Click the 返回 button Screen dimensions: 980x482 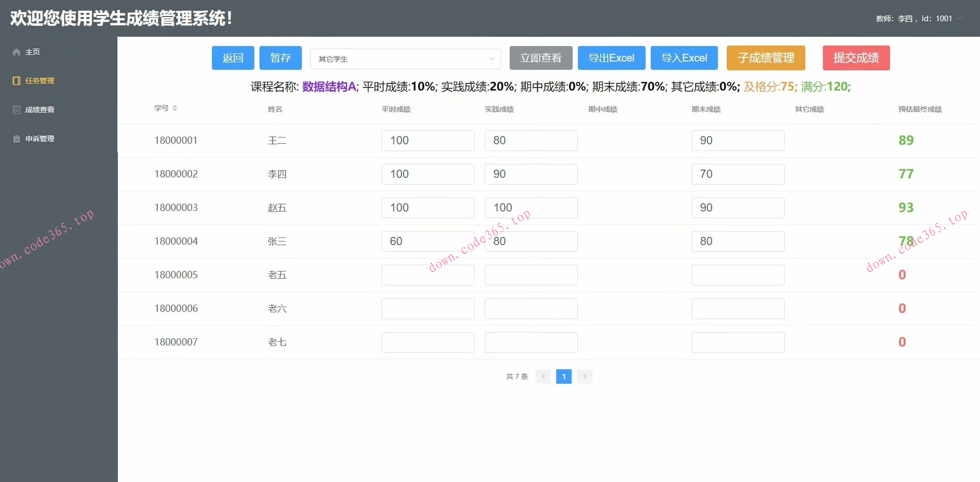(x=233, y=58)
